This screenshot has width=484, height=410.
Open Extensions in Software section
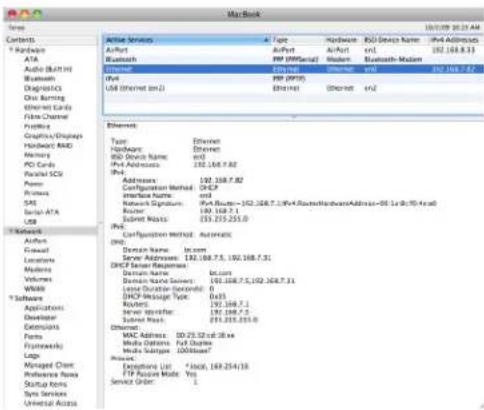pos(42,327)
